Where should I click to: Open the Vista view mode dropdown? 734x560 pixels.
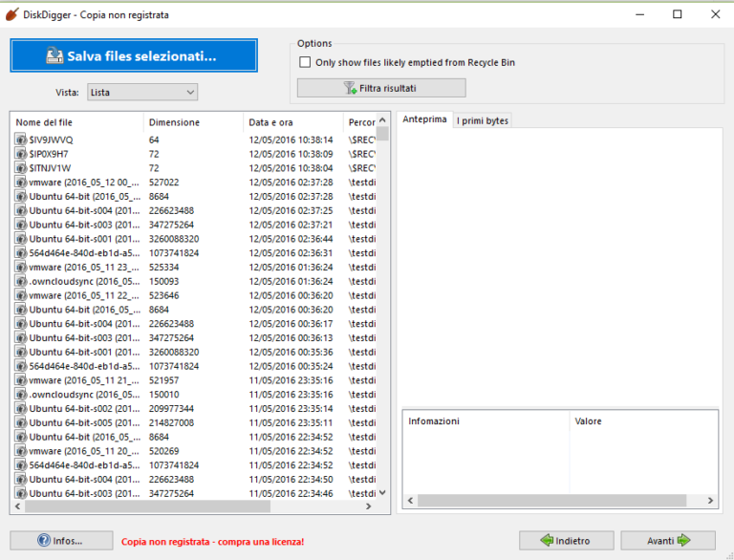tap(142, 93)
